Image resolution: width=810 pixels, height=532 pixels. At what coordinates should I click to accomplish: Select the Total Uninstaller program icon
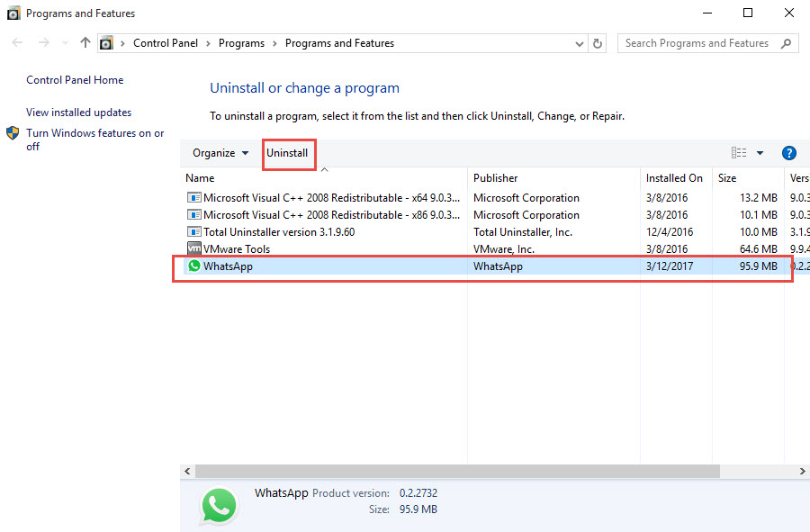[x=194, y=232]
